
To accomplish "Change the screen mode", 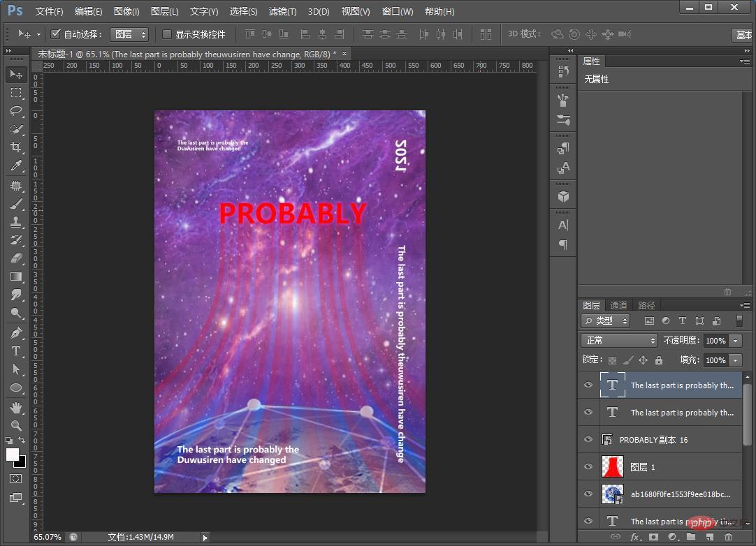I will [16, 498].
